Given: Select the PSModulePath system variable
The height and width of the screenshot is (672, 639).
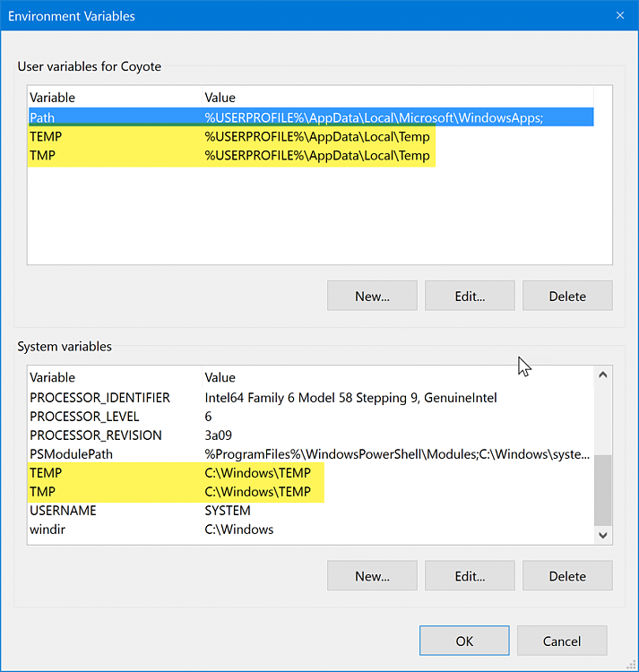Looking at the screenshot, I should coord(311,454).
